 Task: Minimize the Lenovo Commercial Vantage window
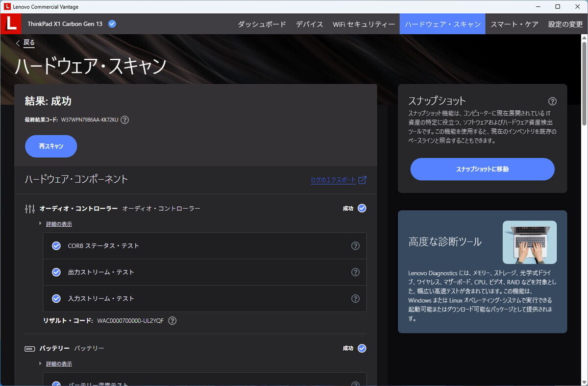[539, 7]
